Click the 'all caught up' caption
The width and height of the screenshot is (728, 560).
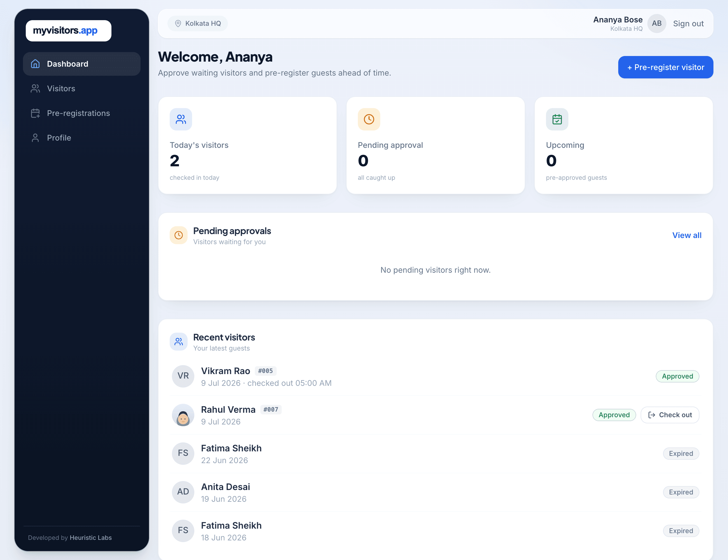tap(376, 178)
